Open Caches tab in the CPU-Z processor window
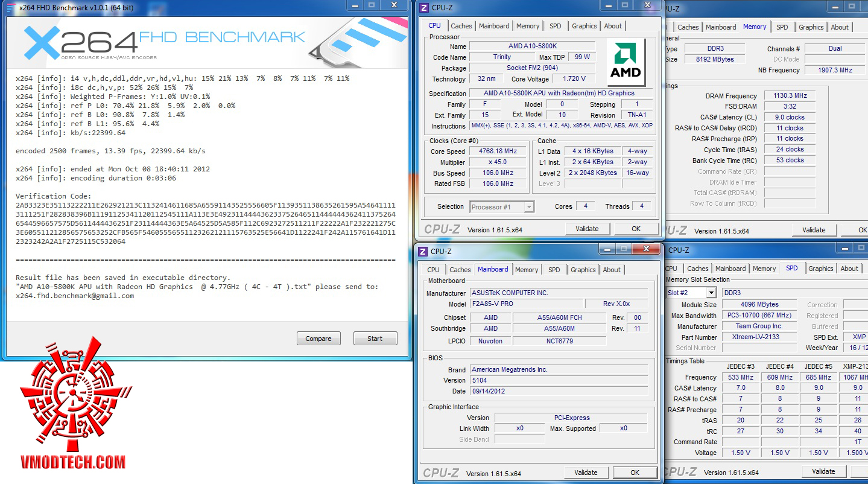868x484 pixels. (461, 26)
